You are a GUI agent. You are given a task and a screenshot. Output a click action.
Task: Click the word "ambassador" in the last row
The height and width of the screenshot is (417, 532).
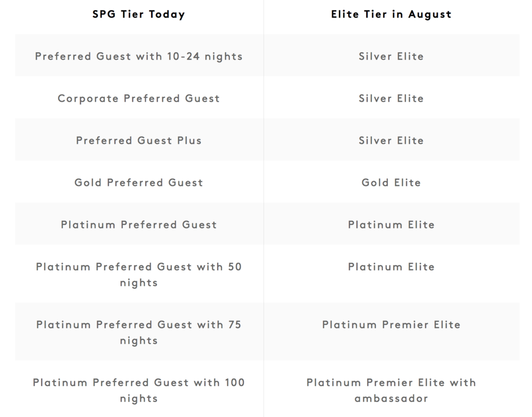click(391, 398)
